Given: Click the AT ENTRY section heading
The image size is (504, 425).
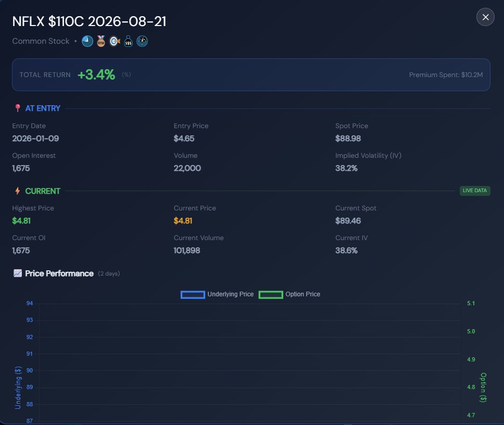Looking at the screenshot, I should coord(43,108).
